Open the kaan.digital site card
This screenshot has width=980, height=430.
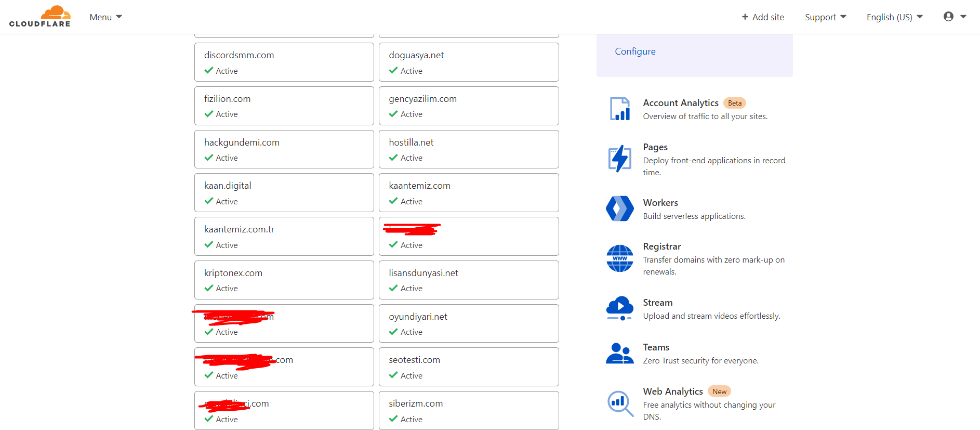(284, 192)
